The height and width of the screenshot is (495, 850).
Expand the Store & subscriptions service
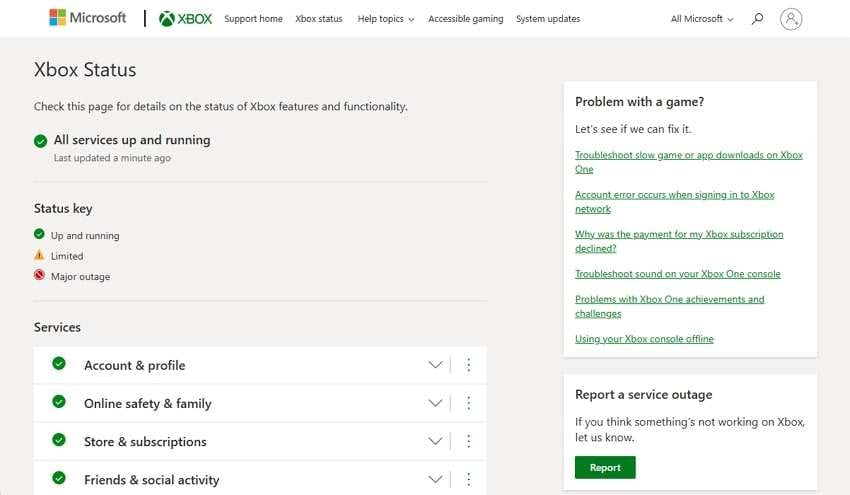click(435, 441)
